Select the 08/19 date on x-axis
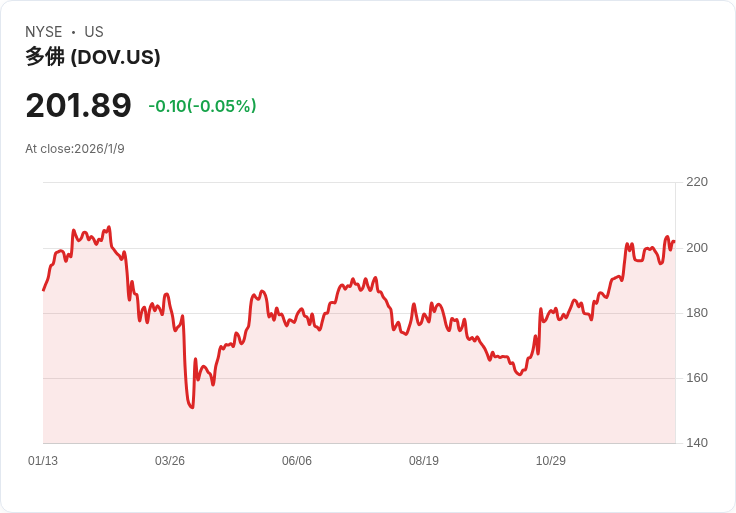This screenshot has width=736, height=513. click(424, 461)
